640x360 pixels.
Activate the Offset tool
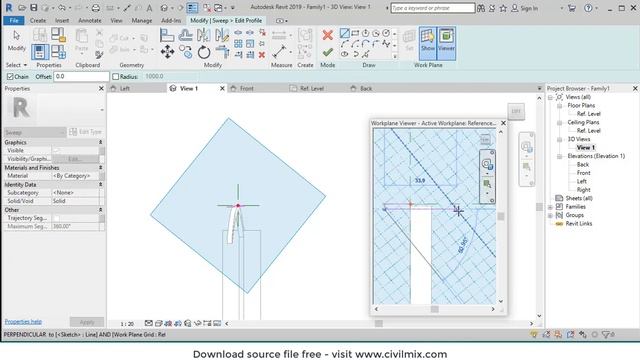186,35
